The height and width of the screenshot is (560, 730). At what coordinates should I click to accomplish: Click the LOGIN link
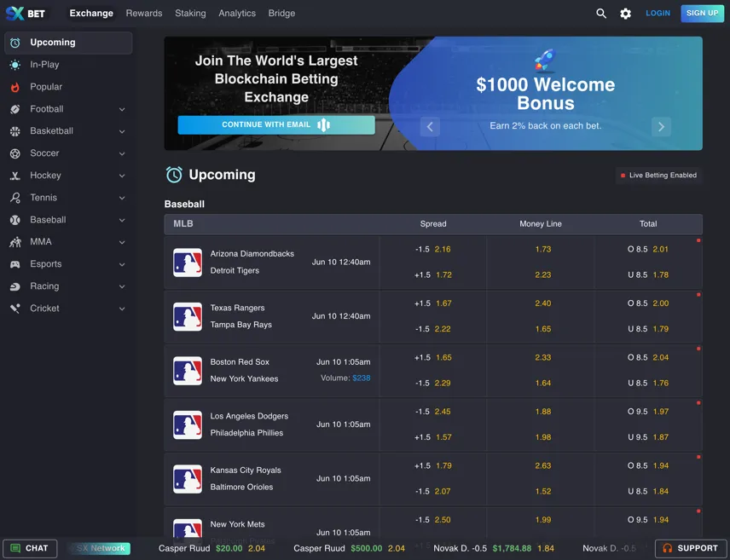pyautogui.click(x=658, y=13)
